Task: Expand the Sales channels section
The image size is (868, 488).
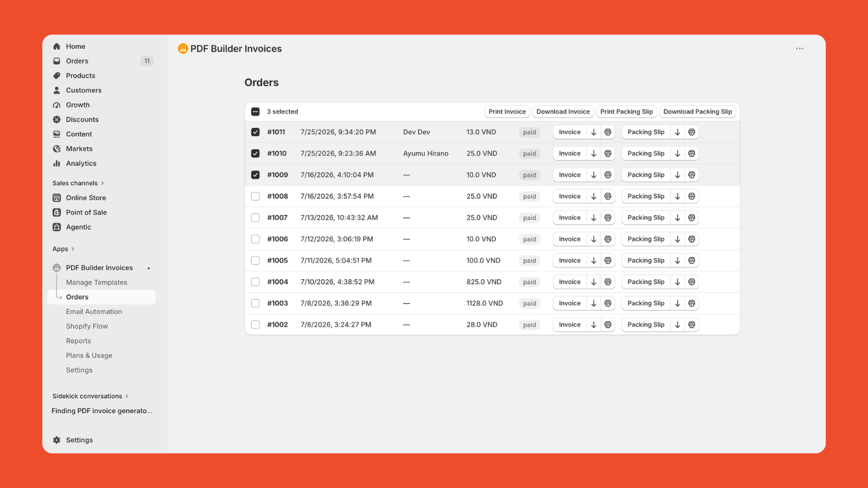Action: point(79,183)
